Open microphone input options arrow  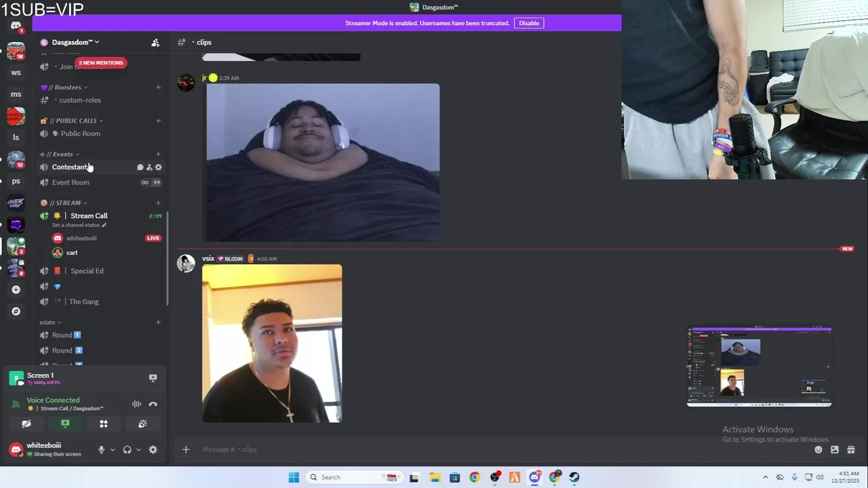pos(113,449)
